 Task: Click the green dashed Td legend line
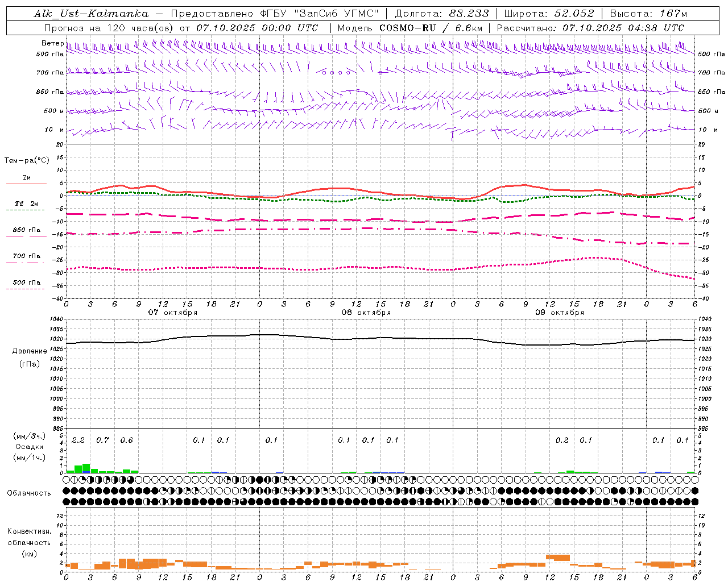point(25,210)
